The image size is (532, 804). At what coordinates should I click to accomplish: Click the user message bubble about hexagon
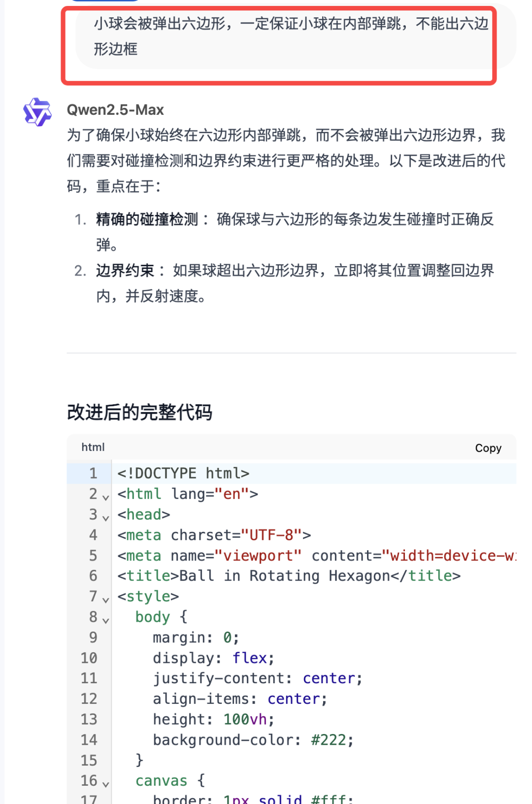(291, 36)
